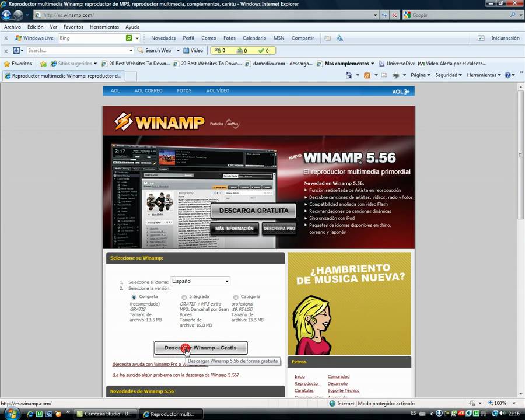Click the Carátulas link under Extras
Viewport: 525px width, 420px height.
[x=304, y=390]
